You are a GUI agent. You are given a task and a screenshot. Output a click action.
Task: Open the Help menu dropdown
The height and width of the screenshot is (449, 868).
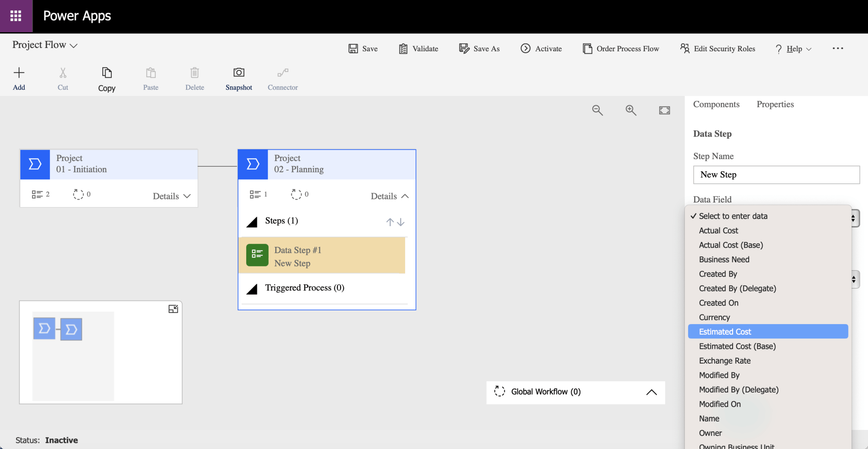point(794,49)
